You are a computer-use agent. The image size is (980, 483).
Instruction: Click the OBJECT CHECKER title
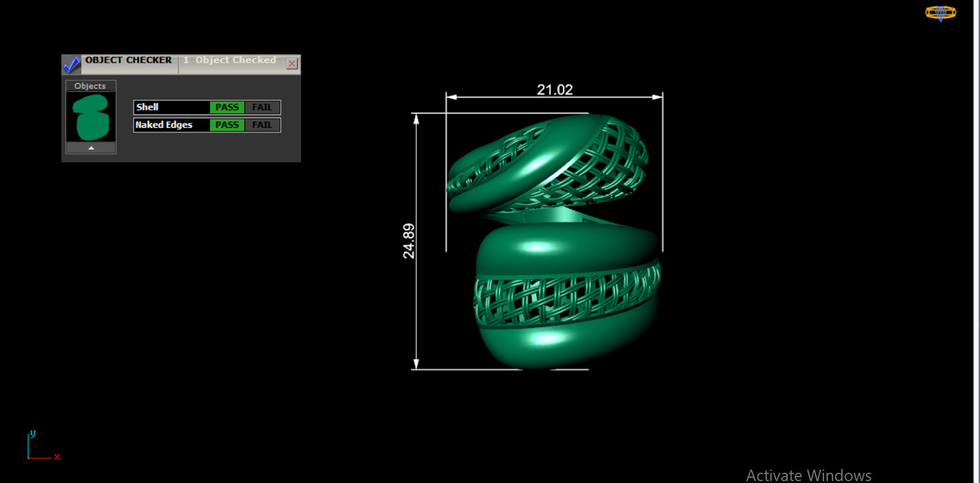point(128,60)
